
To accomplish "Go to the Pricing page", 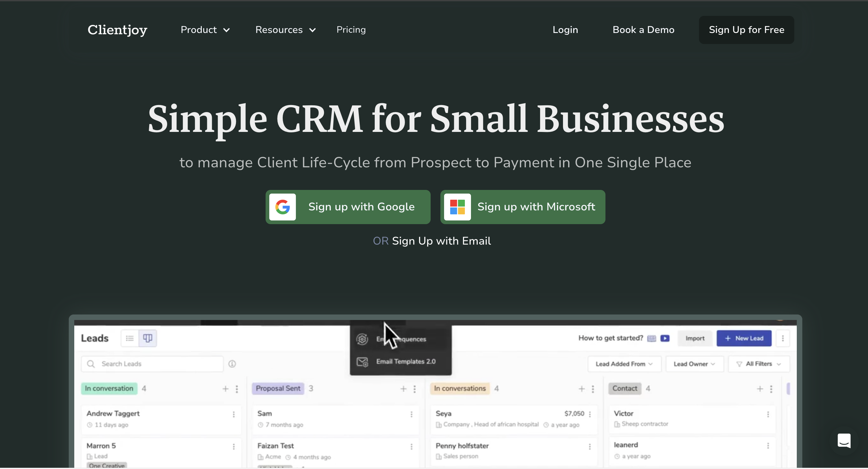I will pos(351,30).
